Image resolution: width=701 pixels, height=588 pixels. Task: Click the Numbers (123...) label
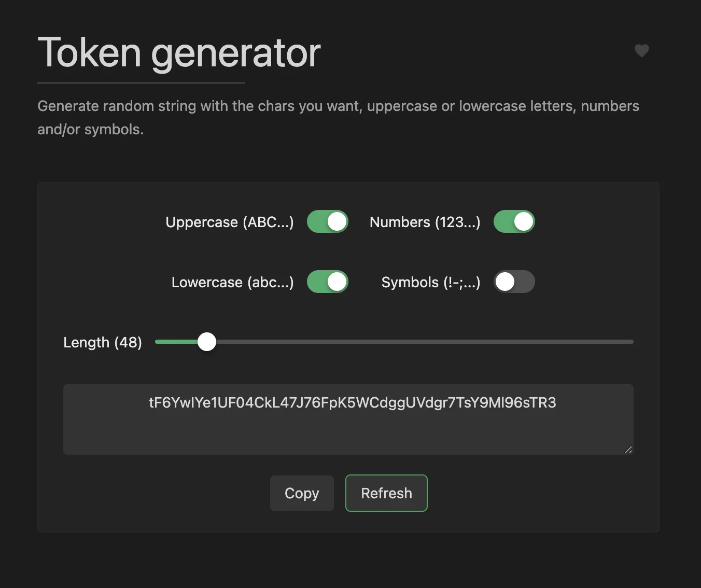point(425,222)
